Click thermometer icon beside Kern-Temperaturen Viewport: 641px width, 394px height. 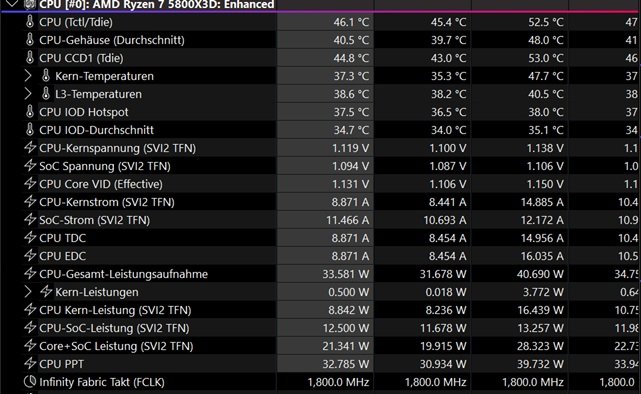46,76
